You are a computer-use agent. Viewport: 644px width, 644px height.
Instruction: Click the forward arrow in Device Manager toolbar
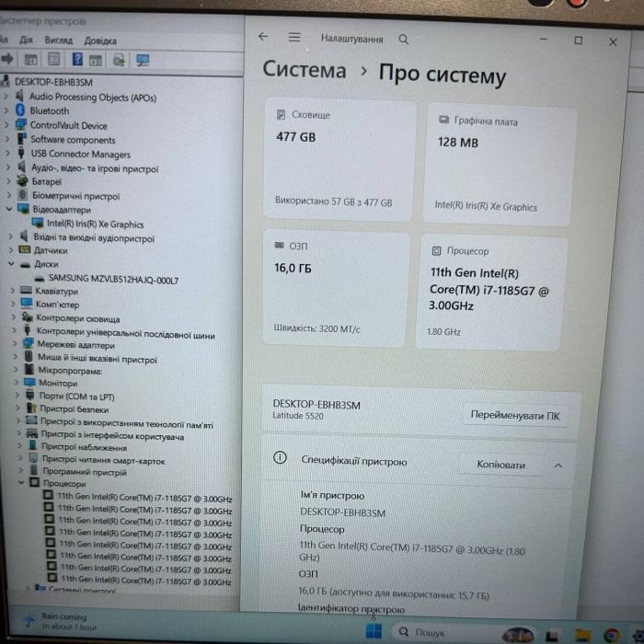point(6,59)
